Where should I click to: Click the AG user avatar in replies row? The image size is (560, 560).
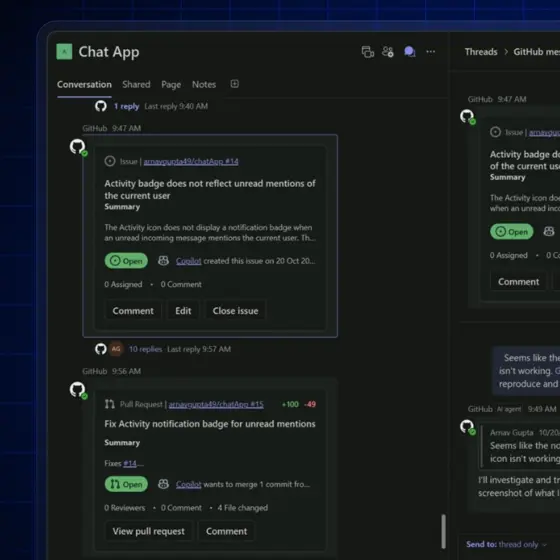point(116,349)
